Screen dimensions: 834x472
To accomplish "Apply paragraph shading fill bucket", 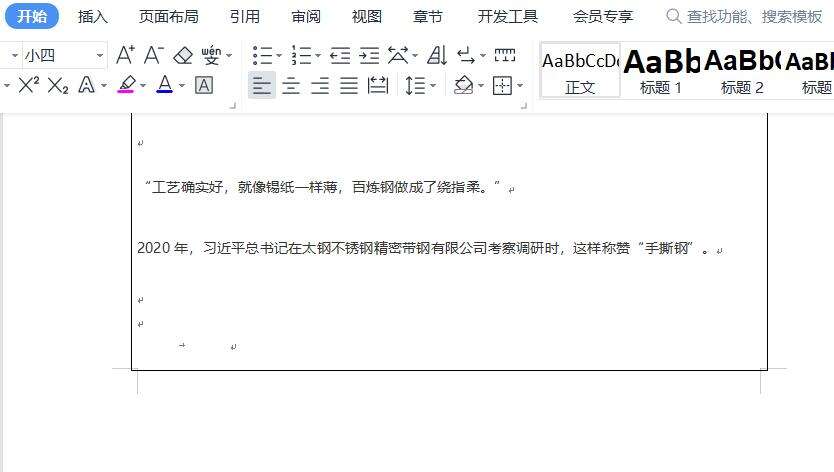I will pyautogui.click(x=464, y=85).
